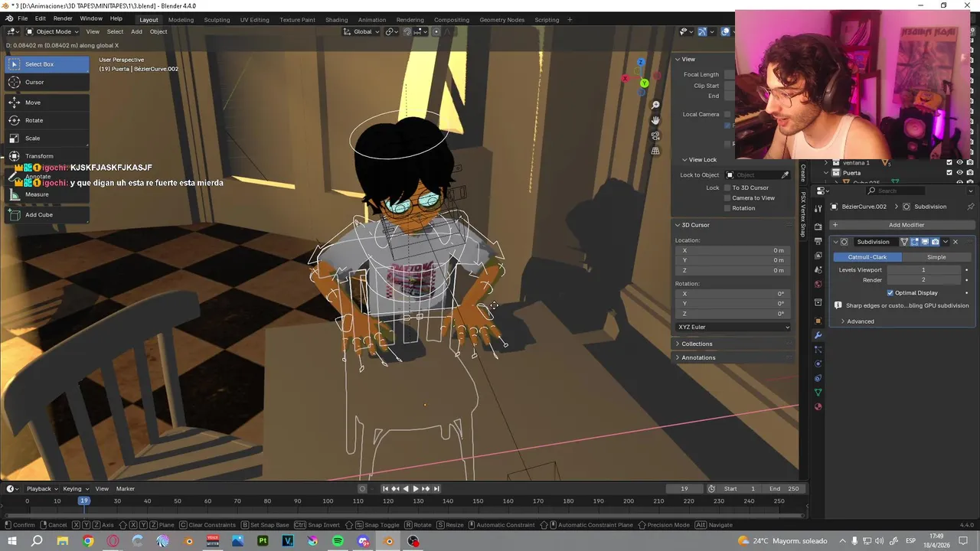This screenshot has width=980, height=551.
Task: Collapse the 3D Cursor panel
Action: point(695,225)
